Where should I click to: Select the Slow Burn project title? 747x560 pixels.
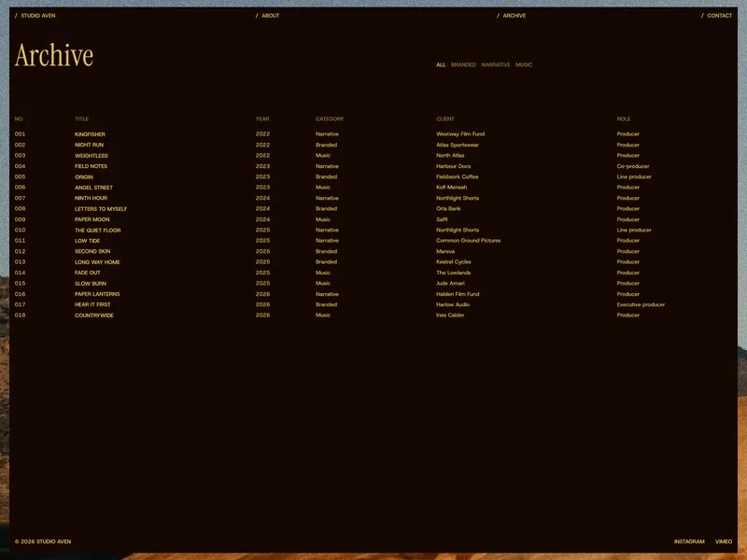click(x=91, y=284)
